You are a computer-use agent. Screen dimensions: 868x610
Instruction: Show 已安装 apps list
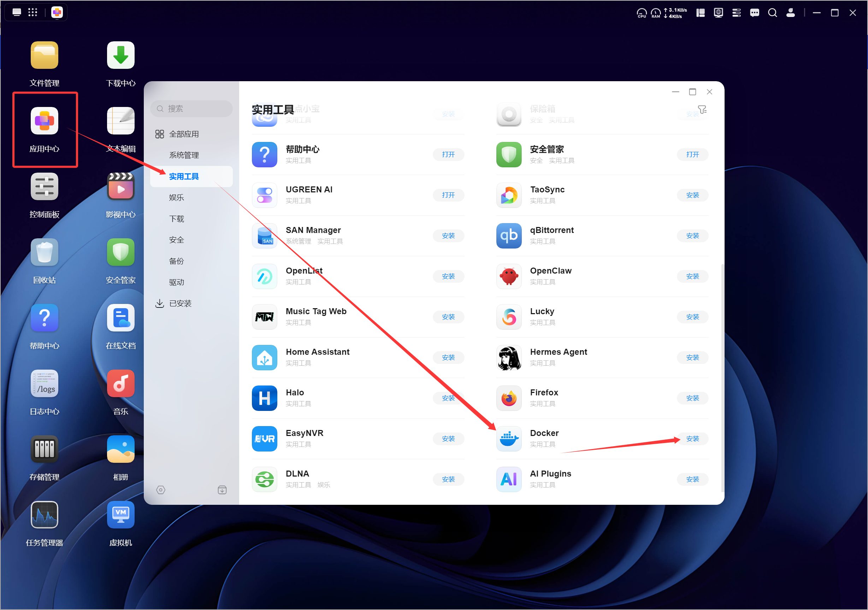coord(191,303)
